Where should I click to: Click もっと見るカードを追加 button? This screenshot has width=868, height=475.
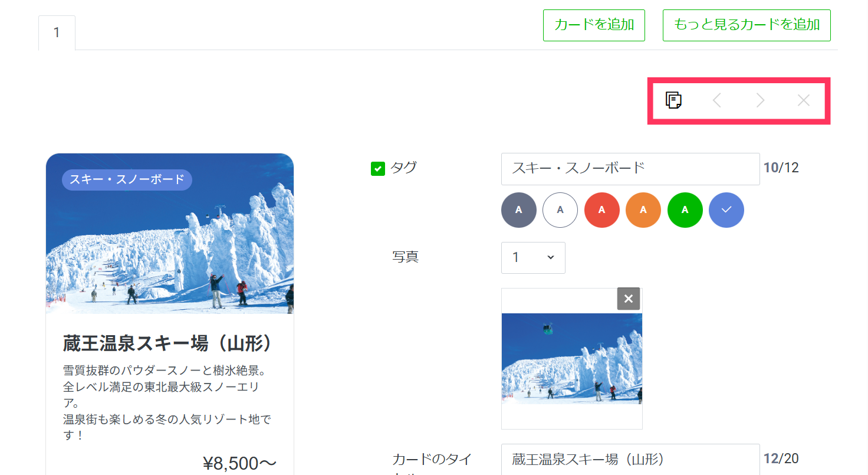[x=747, y=25]
